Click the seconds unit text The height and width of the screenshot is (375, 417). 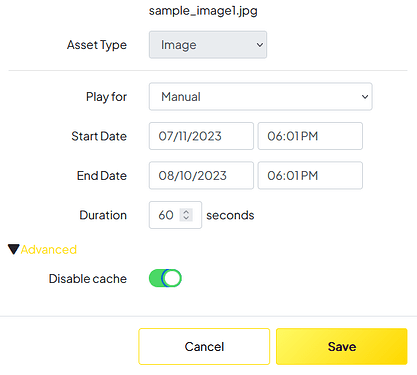click(230, 215)
